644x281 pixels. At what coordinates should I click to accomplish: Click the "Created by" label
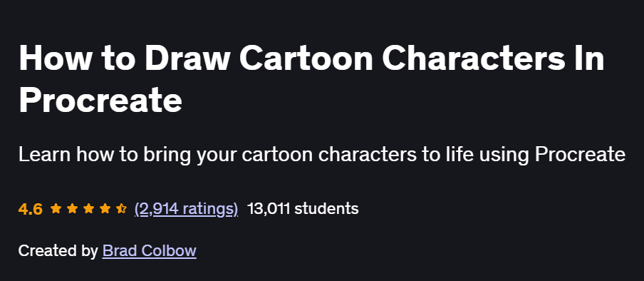(x=58, y=250)
